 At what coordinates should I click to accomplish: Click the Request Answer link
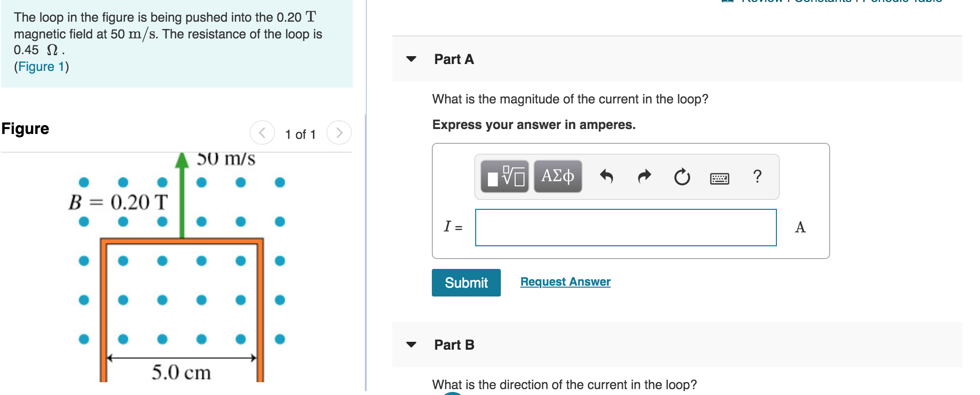(565, 281)
